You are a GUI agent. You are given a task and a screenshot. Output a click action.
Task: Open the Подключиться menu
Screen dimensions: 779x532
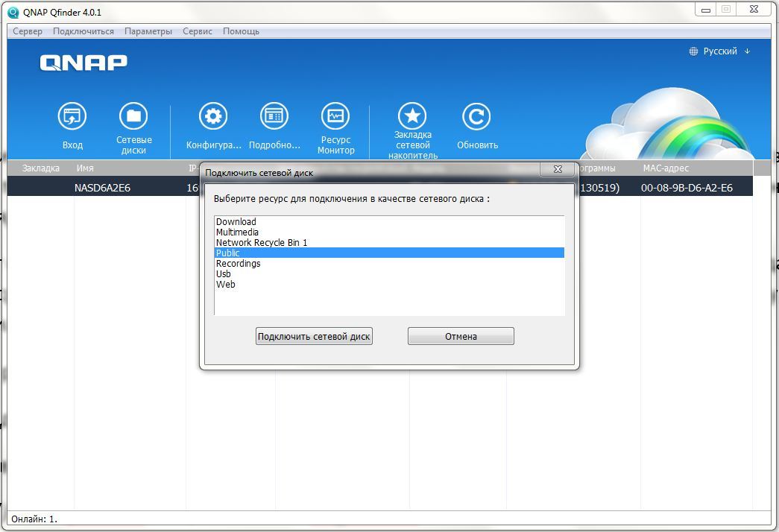pos(83,31)
